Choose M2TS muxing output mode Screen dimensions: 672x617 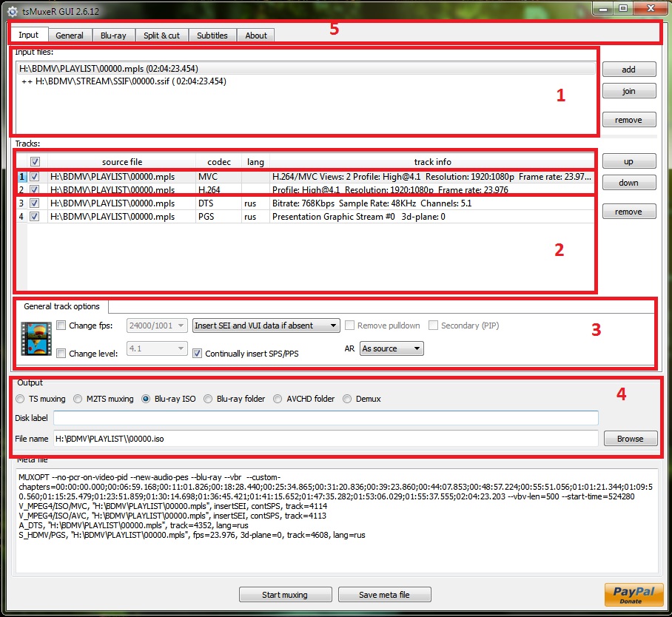[78, 399]
